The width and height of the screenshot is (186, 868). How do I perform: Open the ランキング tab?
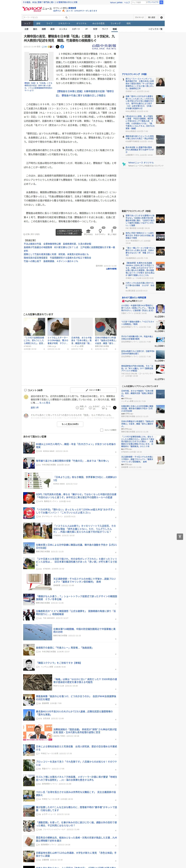coord(115,23)
